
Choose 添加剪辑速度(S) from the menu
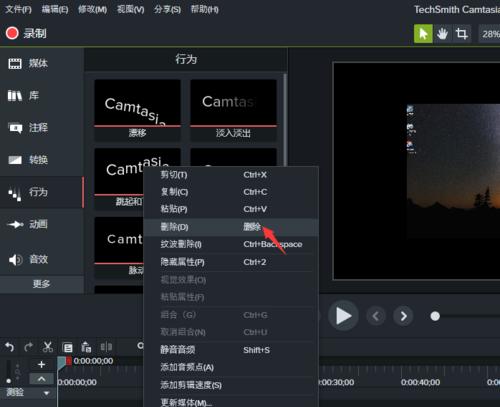231,385
